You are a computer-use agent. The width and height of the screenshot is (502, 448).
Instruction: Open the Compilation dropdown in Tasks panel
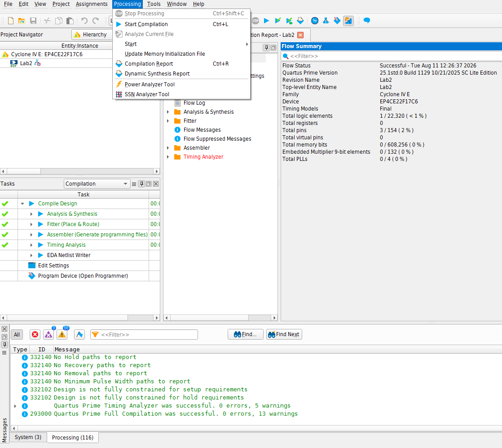[x=97, y=184]
